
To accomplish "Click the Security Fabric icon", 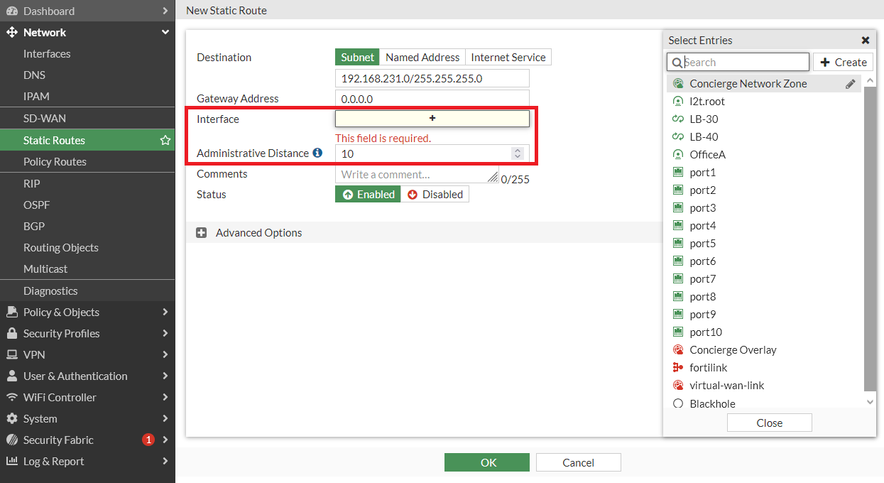I will click(x=12, y=440).
